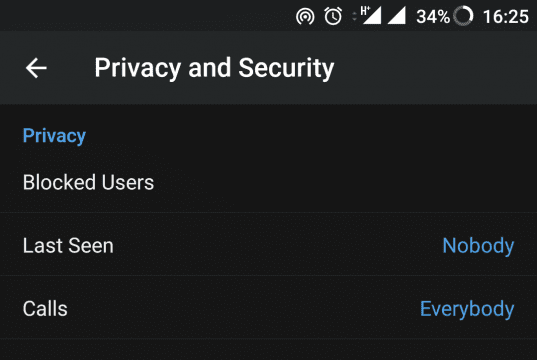This screenshot has width=537, height=360.
Task: Open Last Seen privacy setting
Action: 268,245
